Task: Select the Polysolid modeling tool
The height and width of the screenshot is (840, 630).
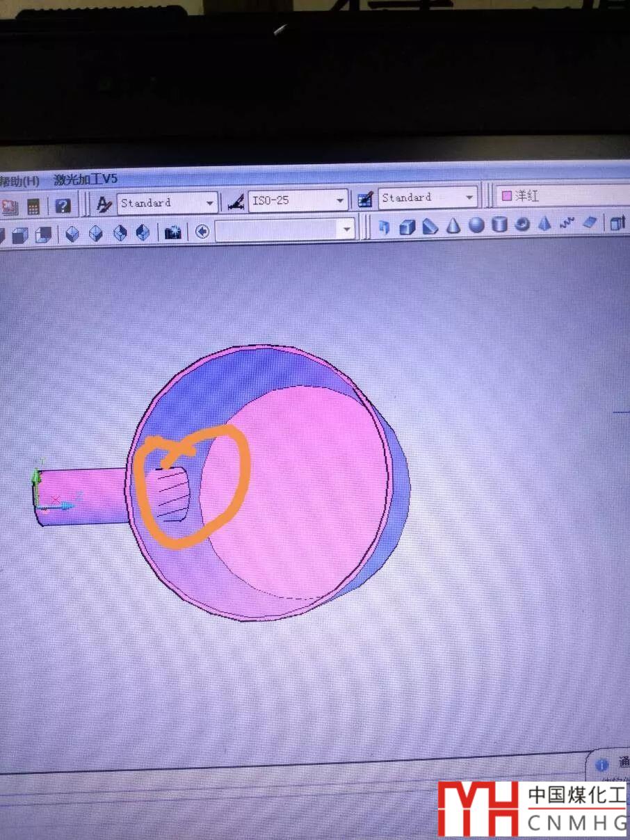Action: [x=385, y=227]
